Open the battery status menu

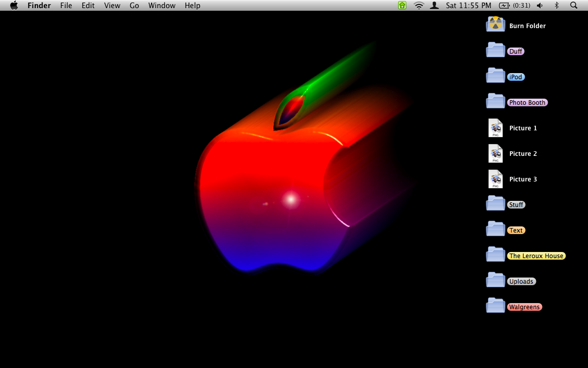point(514,5)
